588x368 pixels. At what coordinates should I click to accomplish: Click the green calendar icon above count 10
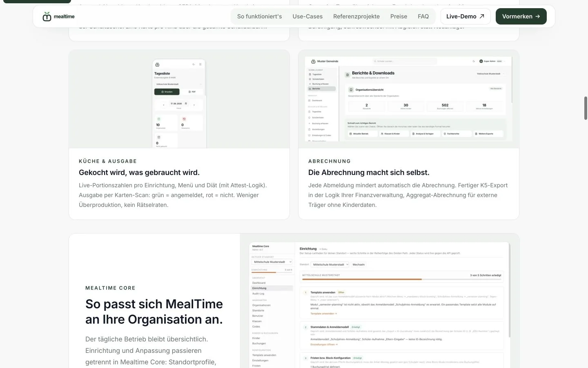click(x=158, y=119)
